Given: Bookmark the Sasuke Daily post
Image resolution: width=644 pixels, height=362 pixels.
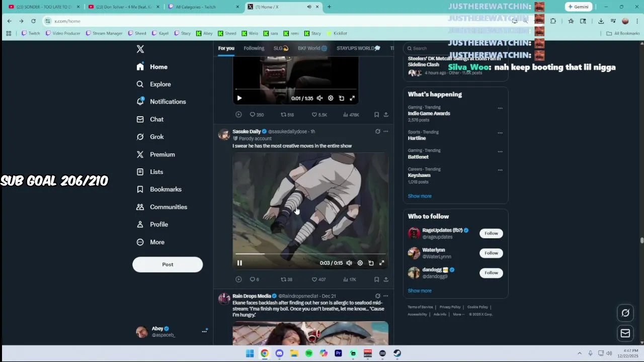Looking at the screenshot, I should pyautogui.click(x=376, y=280).
